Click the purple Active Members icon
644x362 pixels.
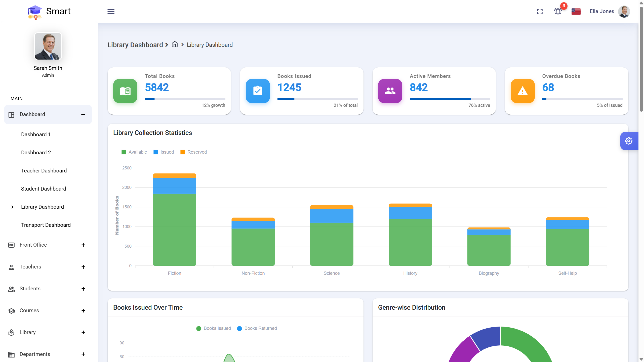(390, 91)
